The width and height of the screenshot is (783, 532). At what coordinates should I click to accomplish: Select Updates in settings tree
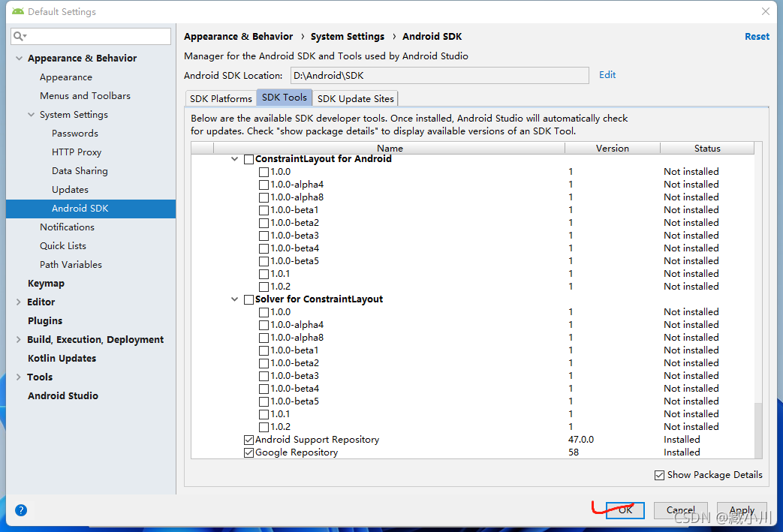tap(70, 190)
